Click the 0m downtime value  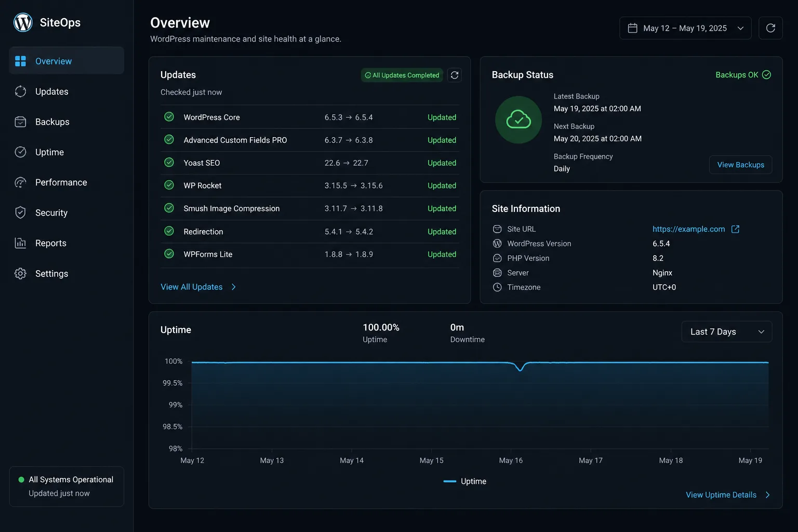[x=457, y=327]
